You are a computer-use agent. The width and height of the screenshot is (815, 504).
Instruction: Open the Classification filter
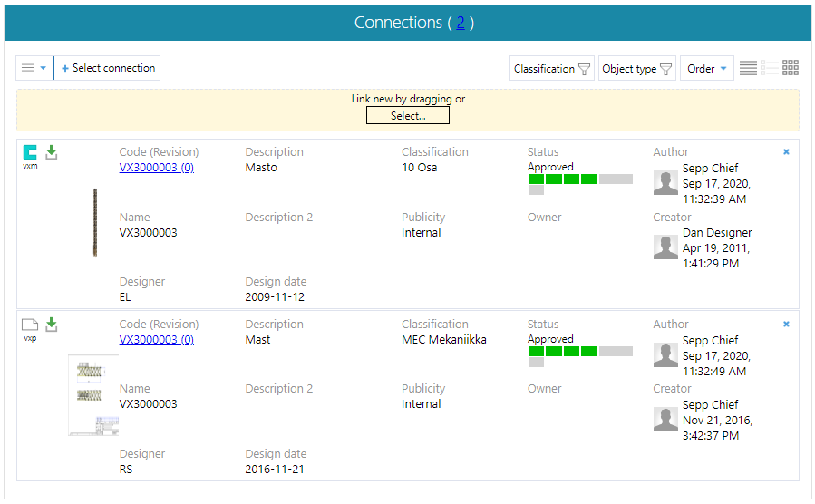(551, 69)
